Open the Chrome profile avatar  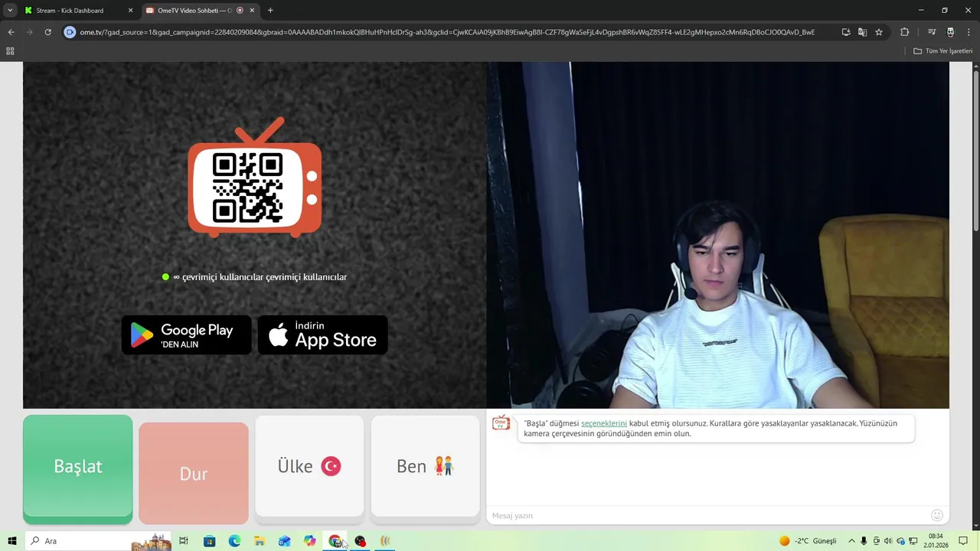click(950, 32)
